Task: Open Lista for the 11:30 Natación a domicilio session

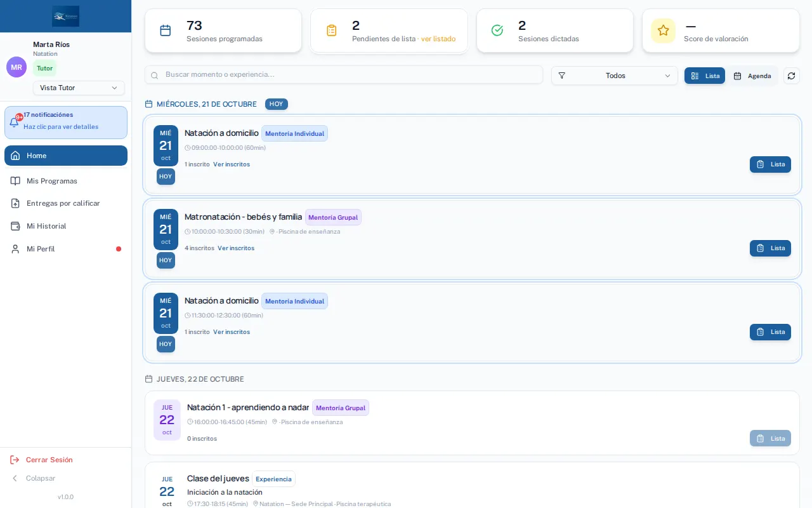Action: 770,332
